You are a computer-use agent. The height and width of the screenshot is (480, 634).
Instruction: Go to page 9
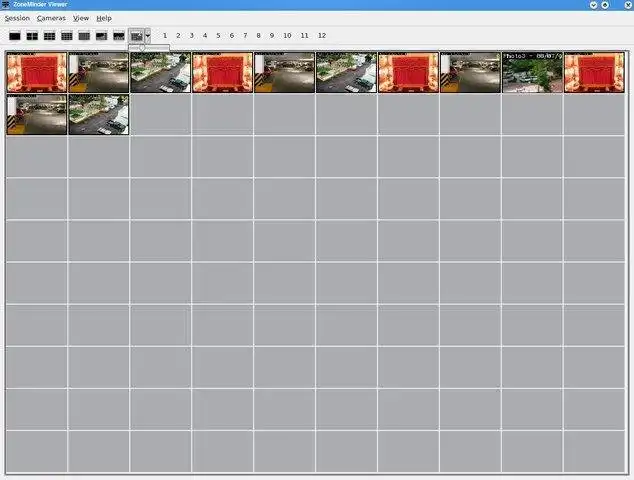coord(272,36)
